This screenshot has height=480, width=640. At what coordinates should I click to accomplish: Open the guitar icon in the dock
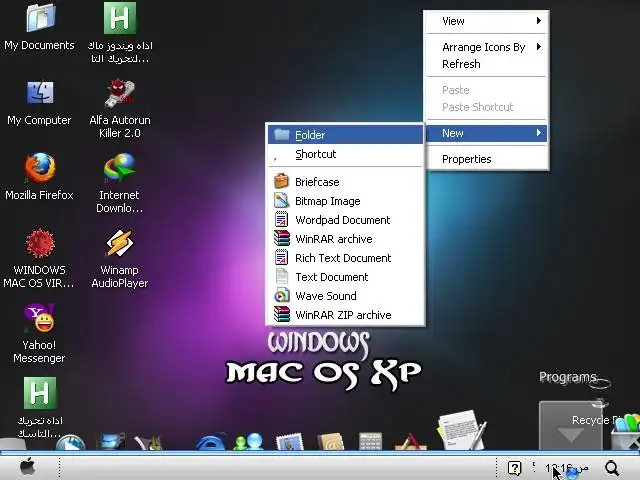coord(149,443)
